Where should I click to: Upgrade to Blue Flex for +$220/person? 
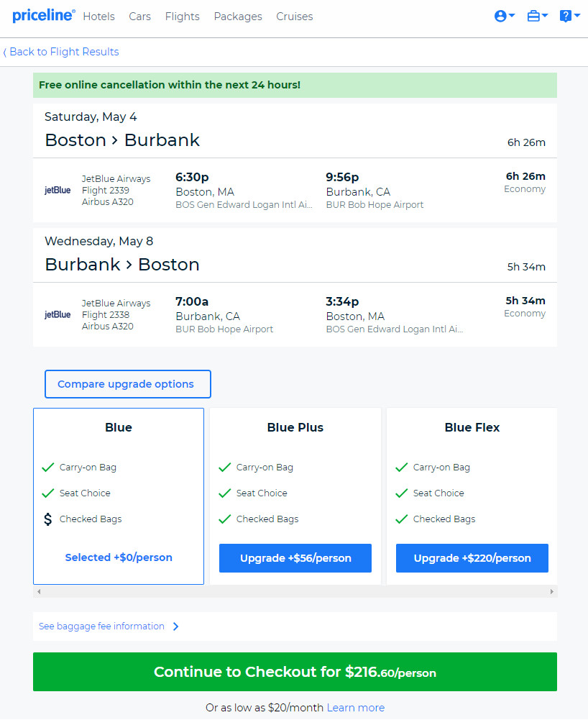(472, 558)
